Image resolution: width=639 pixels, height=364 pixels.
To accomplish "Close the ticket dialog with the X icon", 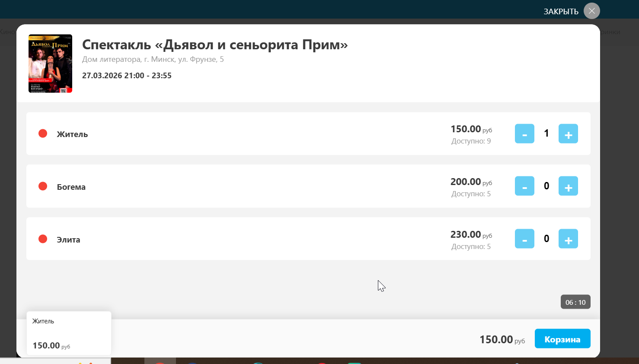I will click(x=592, y=11).
